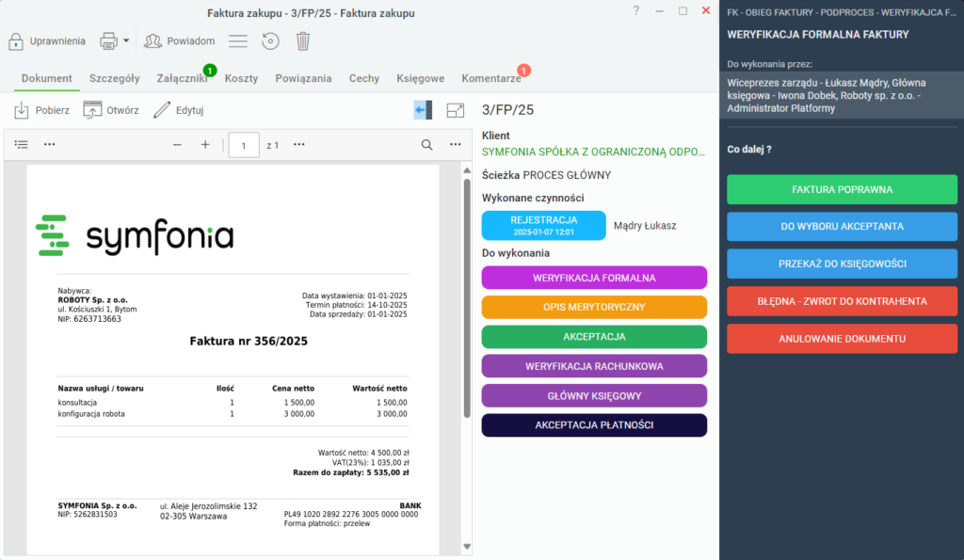Screen dimensions: 964x560
Task: Click Faktura nr 356/2025 heading
Action: (249, 341)
